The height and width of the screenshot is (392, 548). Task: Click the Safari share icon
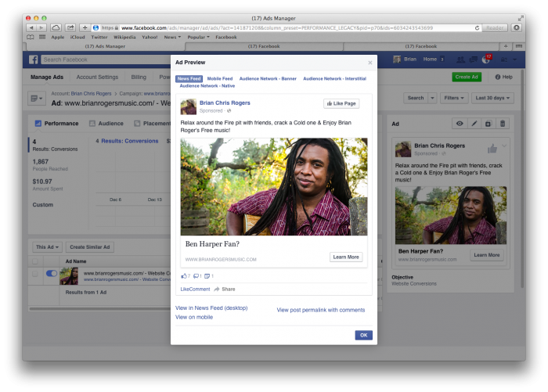pyautogui.click(x=70, y=27)
